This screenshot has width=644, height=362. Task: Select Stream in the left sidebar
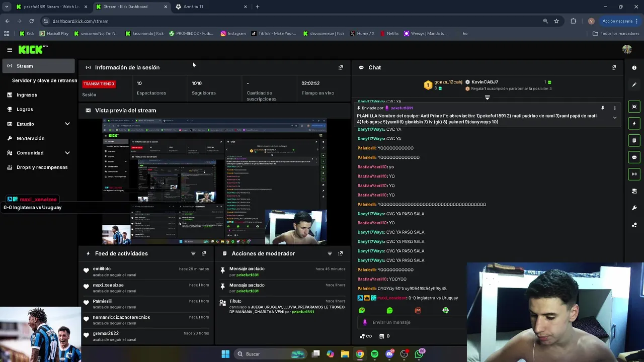38,66
